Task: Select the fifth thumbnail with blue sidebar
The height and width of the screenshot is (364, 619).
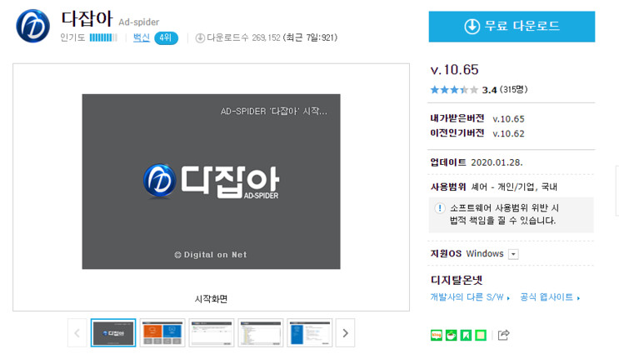Action: click(x=310, y=333)
